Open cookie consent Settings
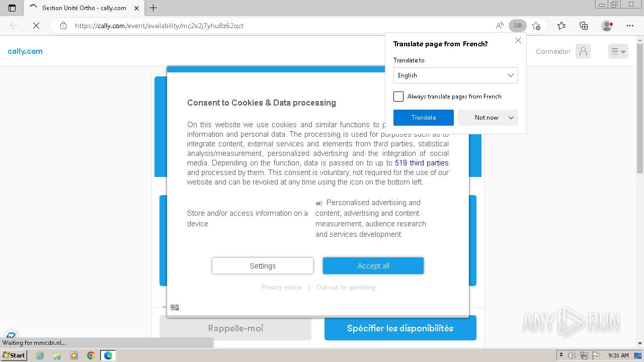Image resolution: width=644 pixels, height=362 pixels. (263, 266)
